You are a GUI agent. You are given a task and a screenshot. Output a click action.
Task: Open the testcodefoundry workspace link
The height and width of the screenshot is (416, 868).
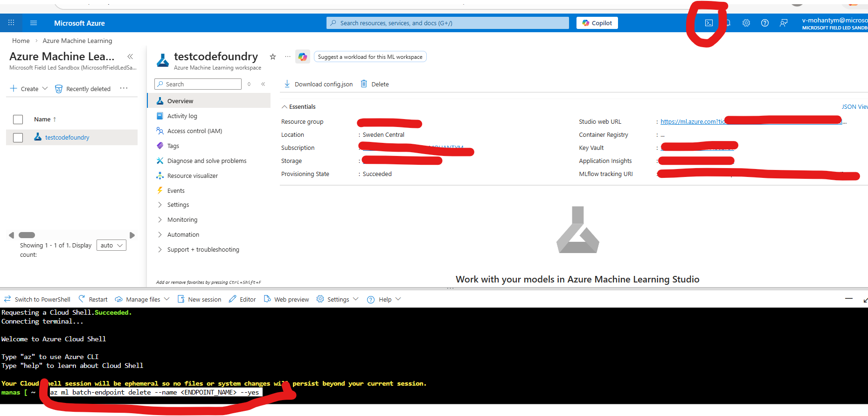tap(67, 137)
